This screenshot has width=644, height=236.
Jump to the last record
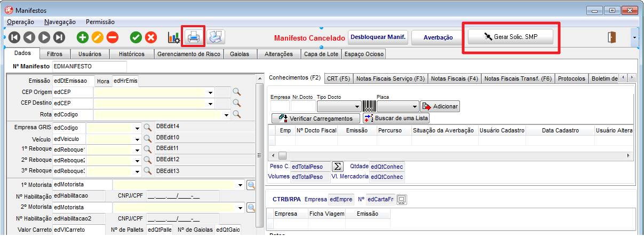tap(59, 37)
